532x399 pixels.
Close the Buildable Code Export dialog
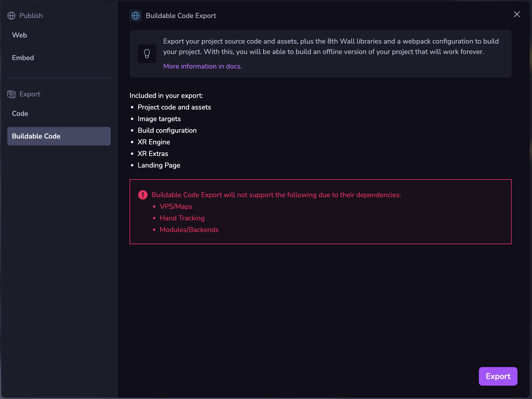(517, 14)
